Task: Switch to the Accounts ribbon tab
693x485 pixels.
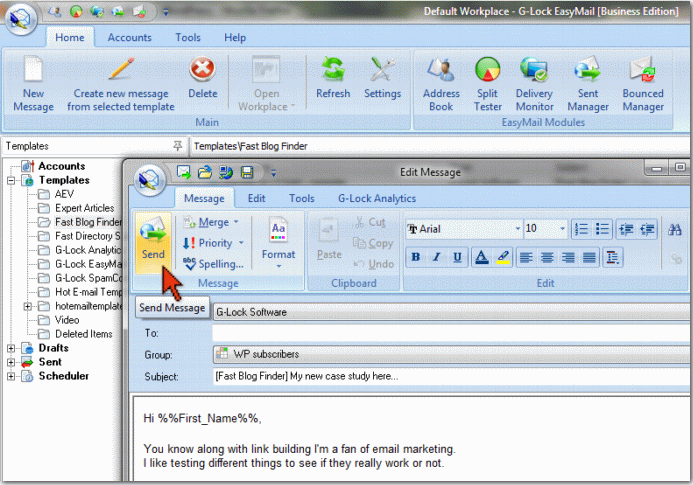Action: (x=130, y=38)
